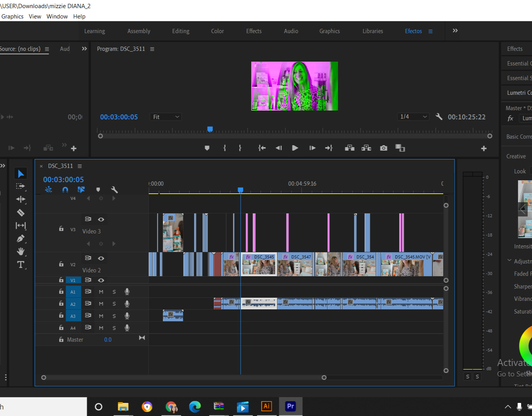
Task: Mute audio track A1
Action: 101,292
